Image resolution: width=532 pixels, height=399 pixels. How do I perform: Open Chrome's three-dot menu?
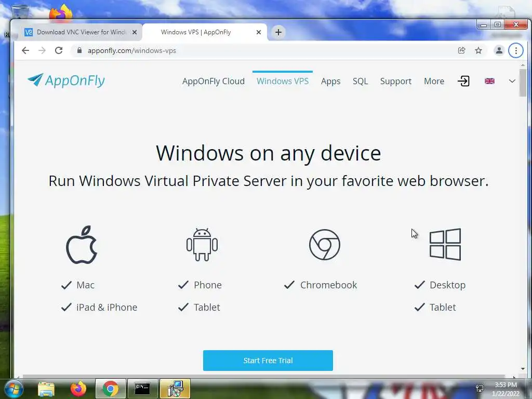tap(516, 50)
